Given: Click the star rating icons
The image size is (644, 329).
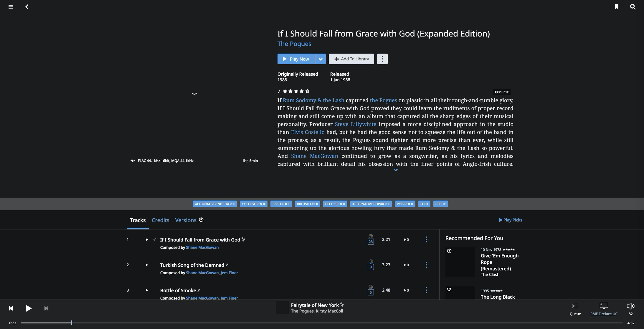Looking at the screenshot, I should click(296, 91).
